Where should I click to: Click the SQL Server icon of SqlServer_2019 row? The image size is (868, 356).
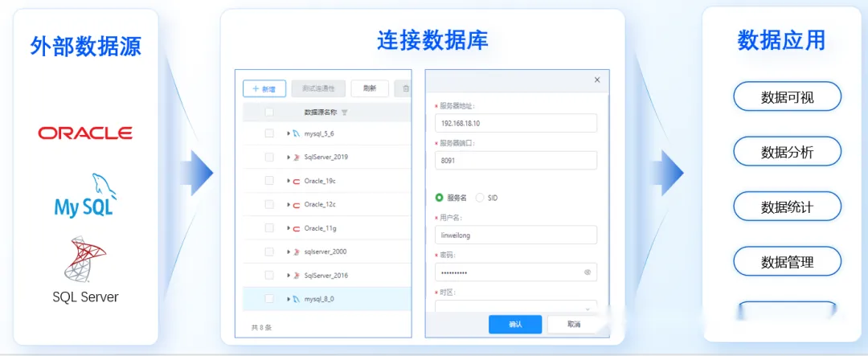pyautogui.click(x=297, y=158)
